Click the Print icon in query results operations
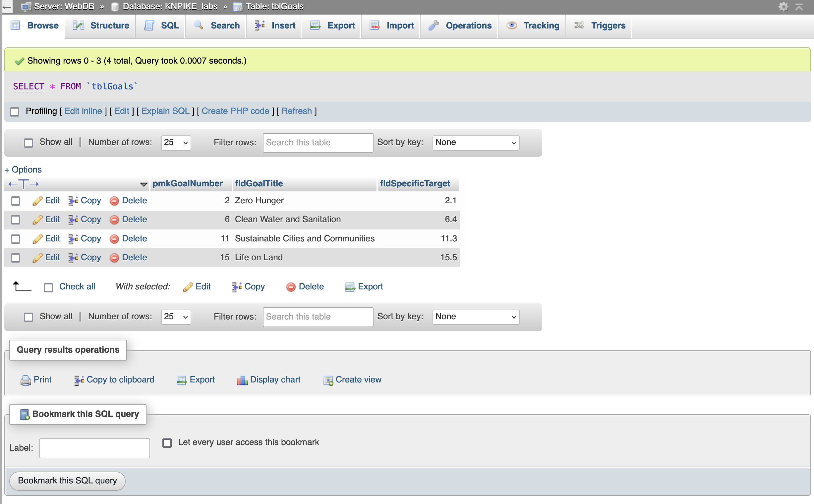Viewport: 814px width, 504px height. [x=25, y=380]
